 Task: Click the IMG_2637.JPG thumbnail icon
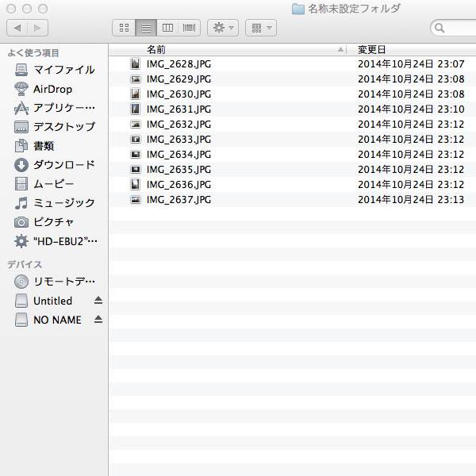[136, 200]
